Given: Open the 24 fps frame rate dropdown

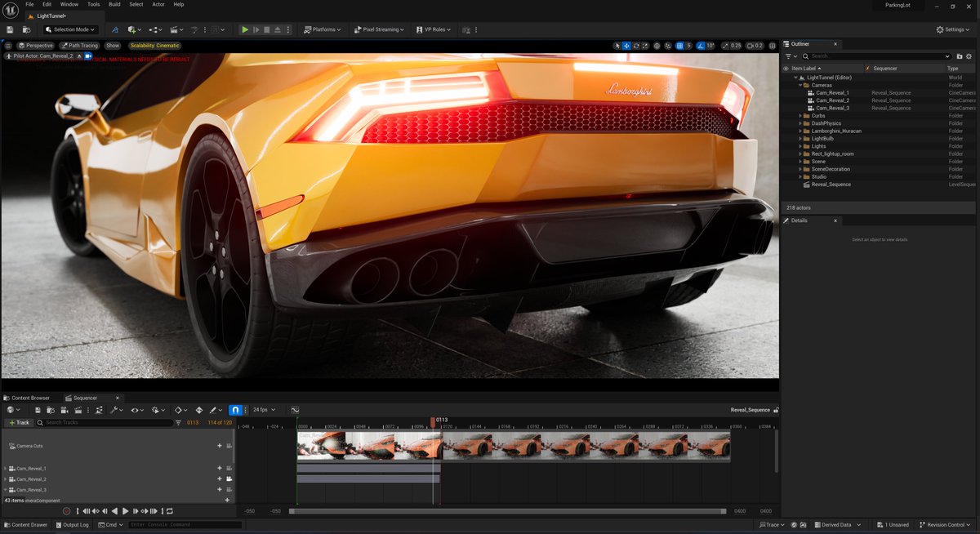Looking at the screenshot, I should pos(264,410).
